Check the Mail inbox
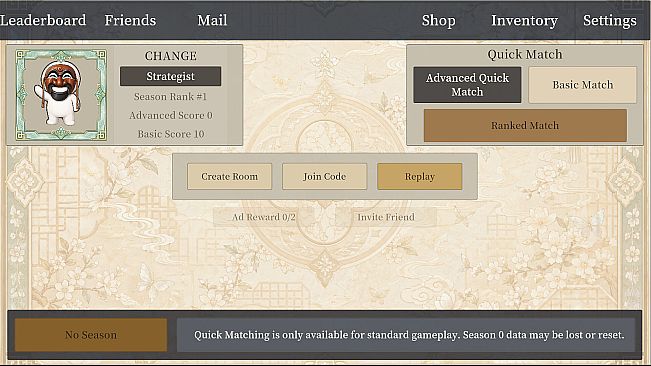Viewport: 651px width, 366px height. click(x=212, y=20)
